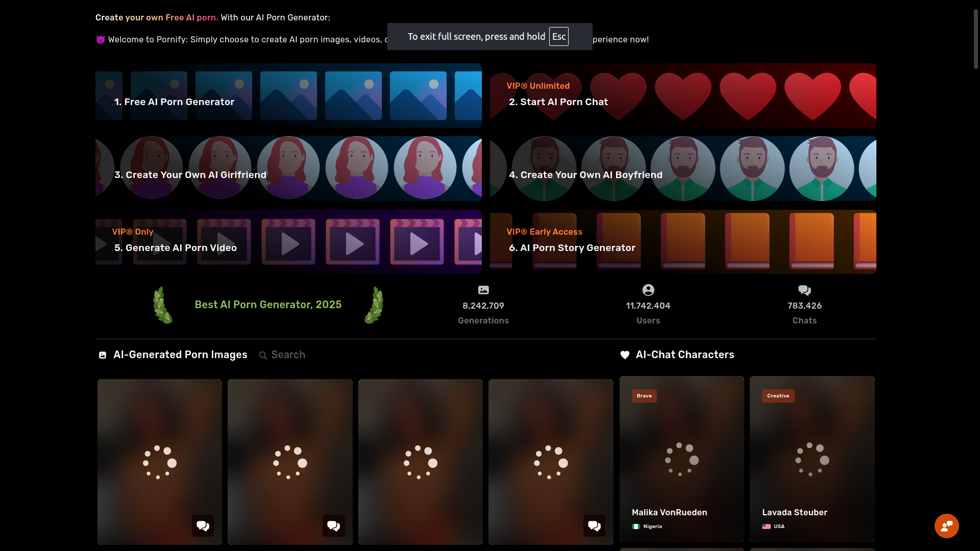Select "4. Create Your Own AI Boyfriend" banner
This screenshot has height=551, width=980.
tap(683, 168)
